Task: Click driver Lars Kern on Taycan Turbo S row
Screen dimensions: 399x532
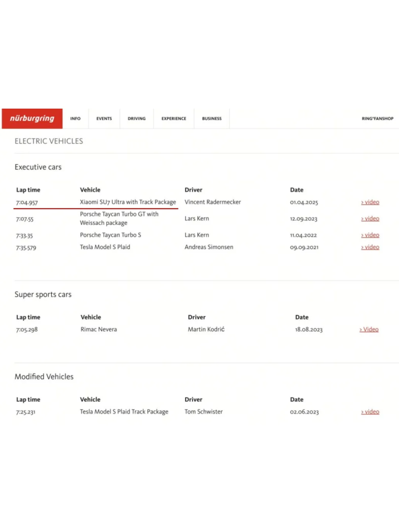Action: pos(197,235)
